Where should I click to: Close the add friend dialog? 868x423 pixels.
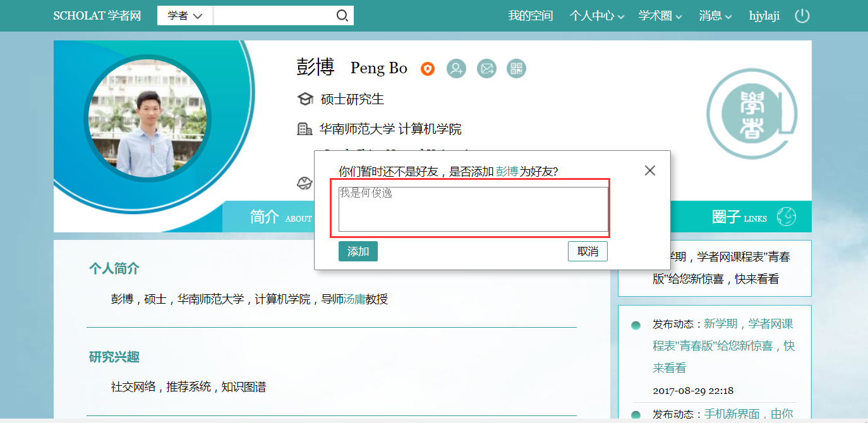pos(649,170)
